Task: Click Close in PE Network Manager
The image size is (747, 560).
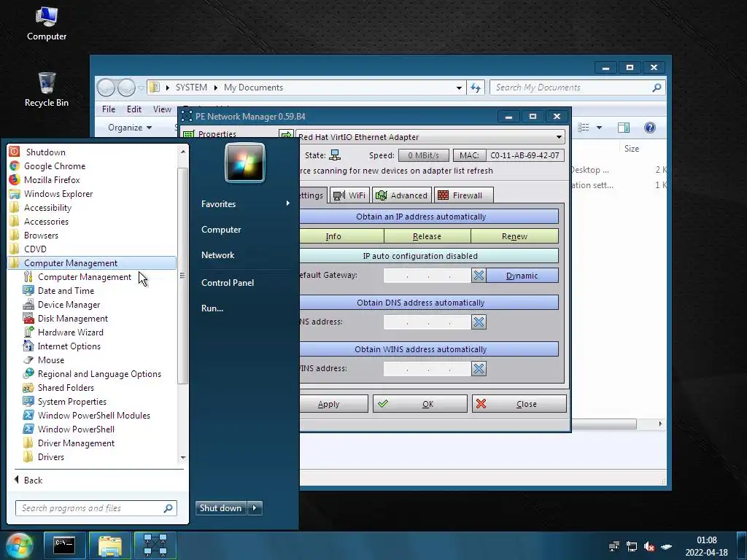Action: point(519,404)
